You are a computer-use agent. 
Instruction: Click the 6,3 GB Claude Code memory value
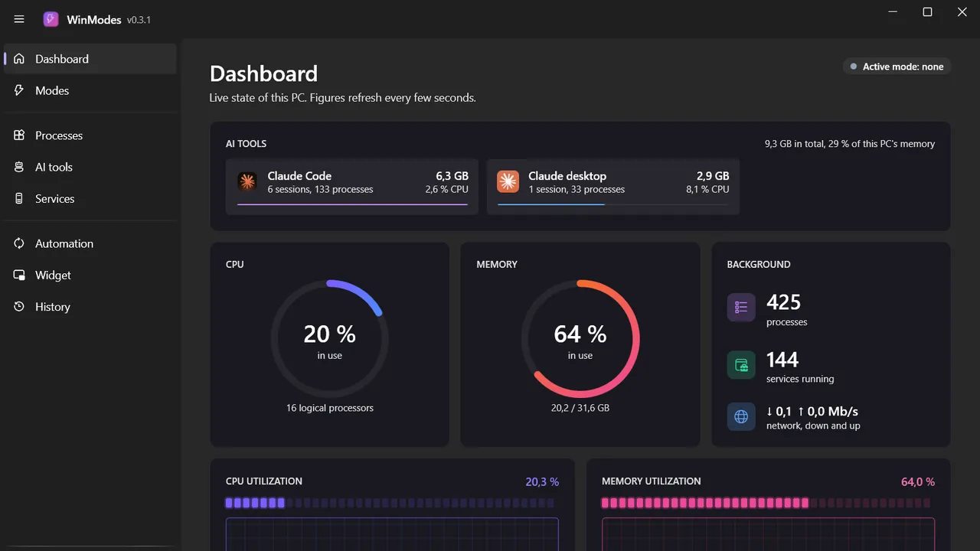(452, 176)
